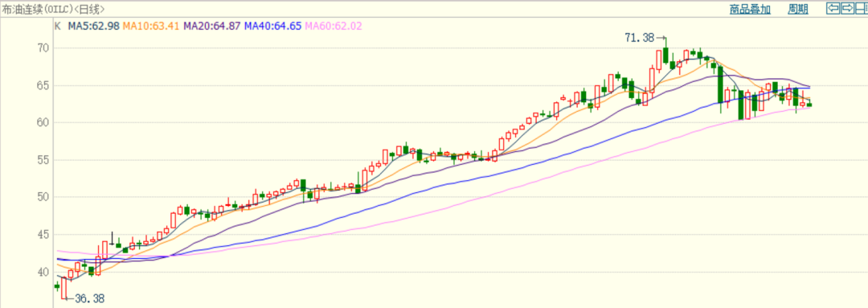The image size is (868, 308).
Task: Select the MA60:62.02 indicator label
Action: click(x=334, y=26)
